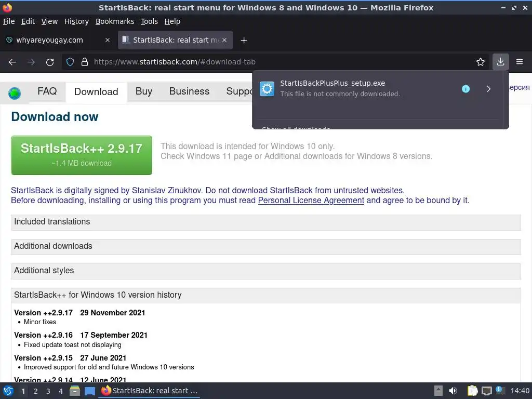Open the update notifier tray icon
This screenshot has width=532, height=399.
click(499, 390)
